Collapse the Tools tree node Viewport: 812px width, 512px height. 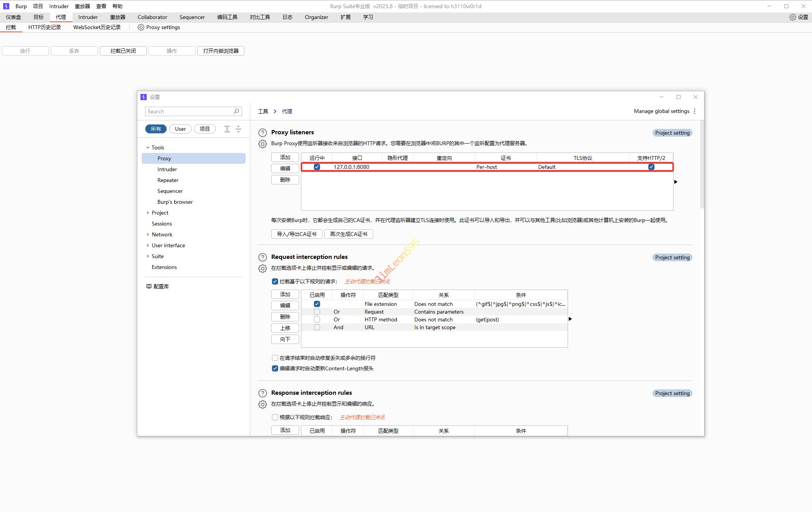coord(148,148)
